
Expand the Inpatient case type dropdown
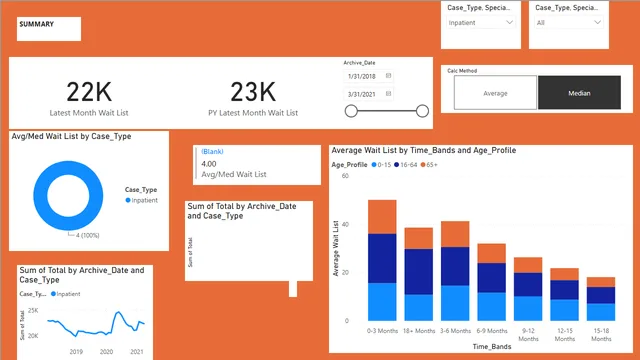click(x=480, y=22)
